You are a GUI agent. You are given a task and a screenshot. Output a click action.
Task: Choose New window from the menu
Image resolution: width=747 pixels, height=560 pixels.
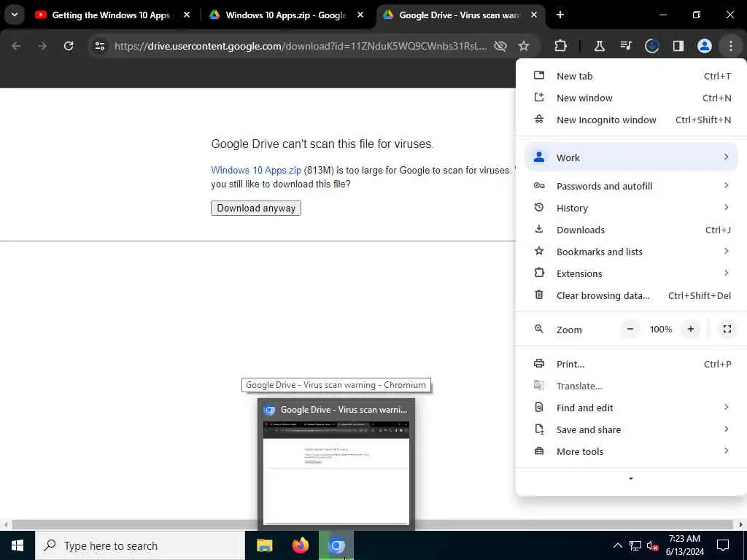pyautogui.click(x=631, y=98)
